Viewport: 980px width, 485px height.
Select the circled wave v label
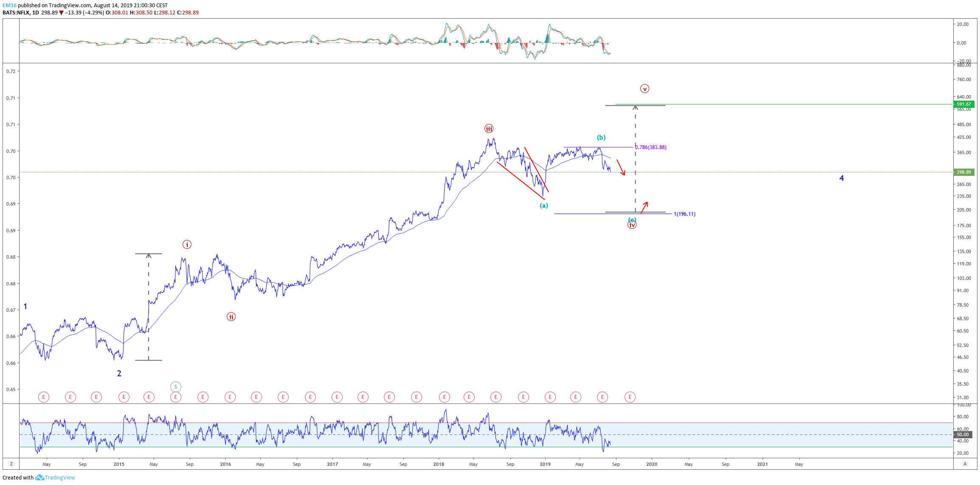645,89
